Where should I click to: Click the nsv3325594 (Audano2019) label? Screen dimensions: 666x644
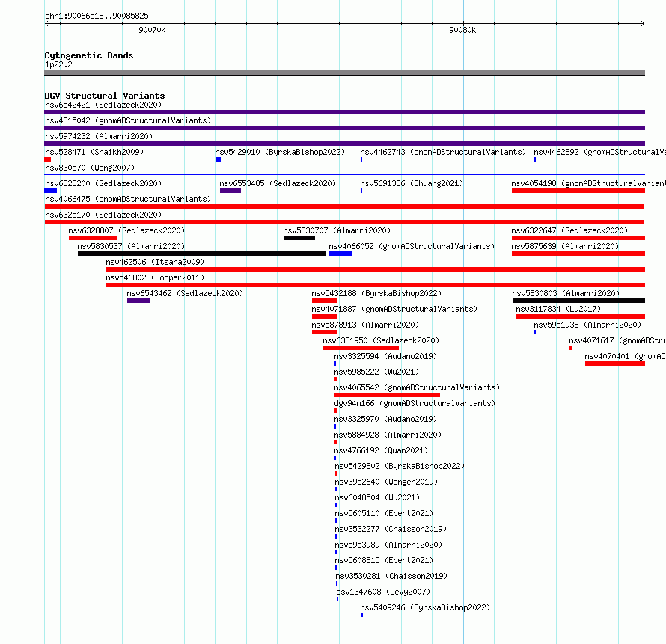coord(385,356)
